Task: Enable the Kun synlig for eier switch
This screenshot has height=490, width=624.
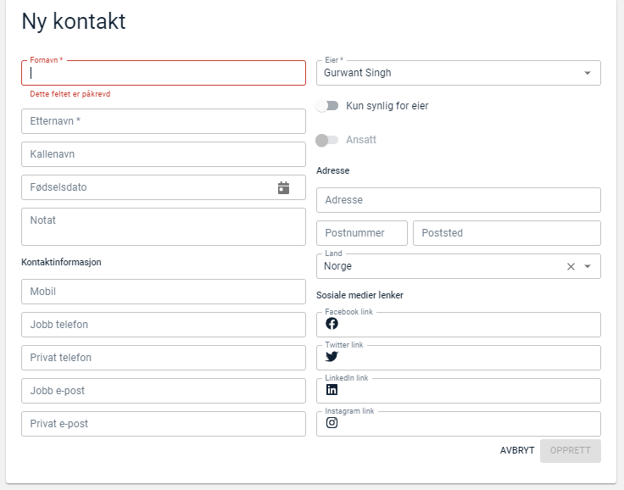Action: (x=327, y=106)
